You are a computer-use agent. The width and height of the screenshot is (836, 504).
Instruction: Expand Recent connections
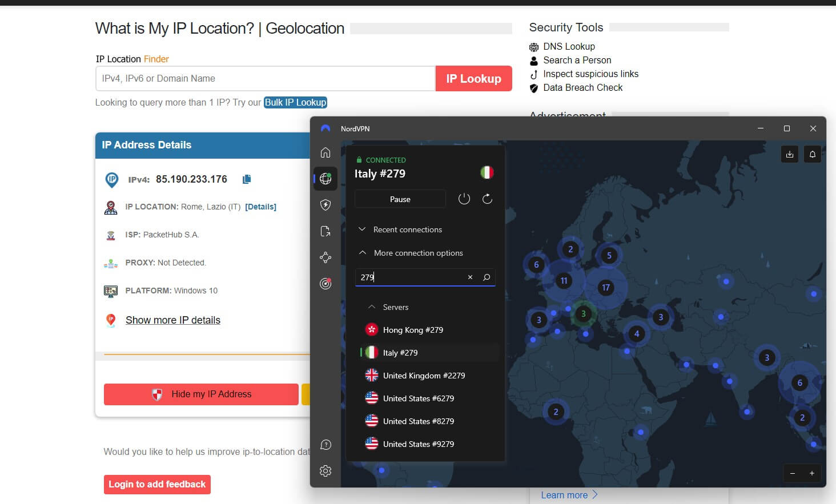pos(401,229)
